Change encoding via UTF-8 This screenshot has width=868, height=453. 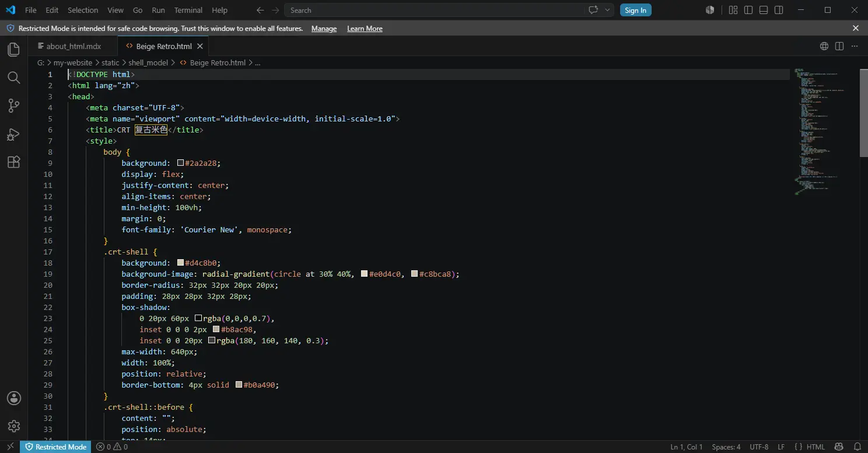(759, 447)
